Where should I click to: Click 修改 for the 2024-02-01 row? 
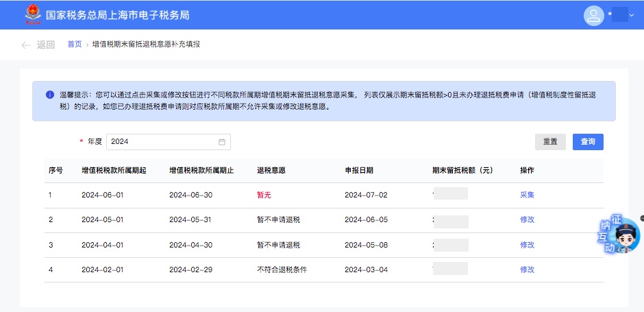527,269
